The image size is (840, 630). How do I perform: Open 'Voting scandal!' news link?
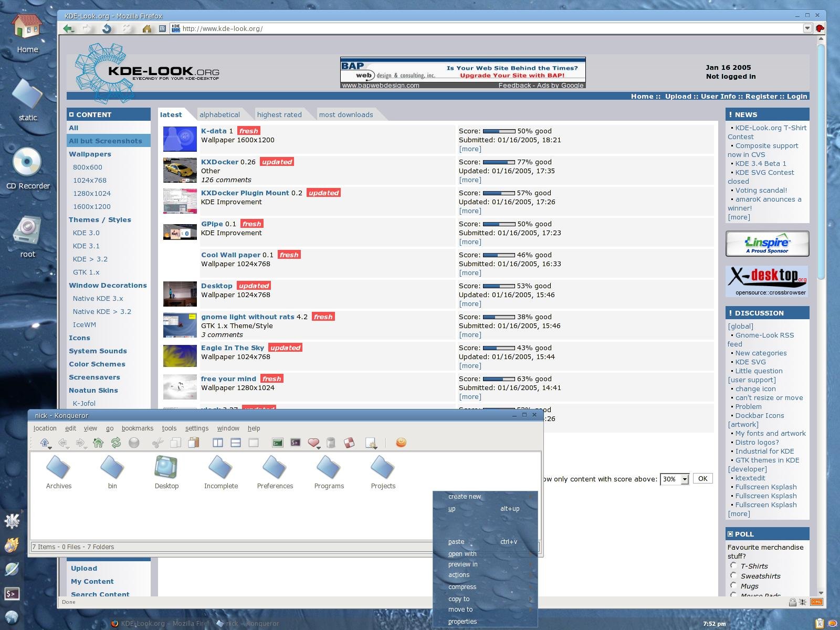click(761, 190)
